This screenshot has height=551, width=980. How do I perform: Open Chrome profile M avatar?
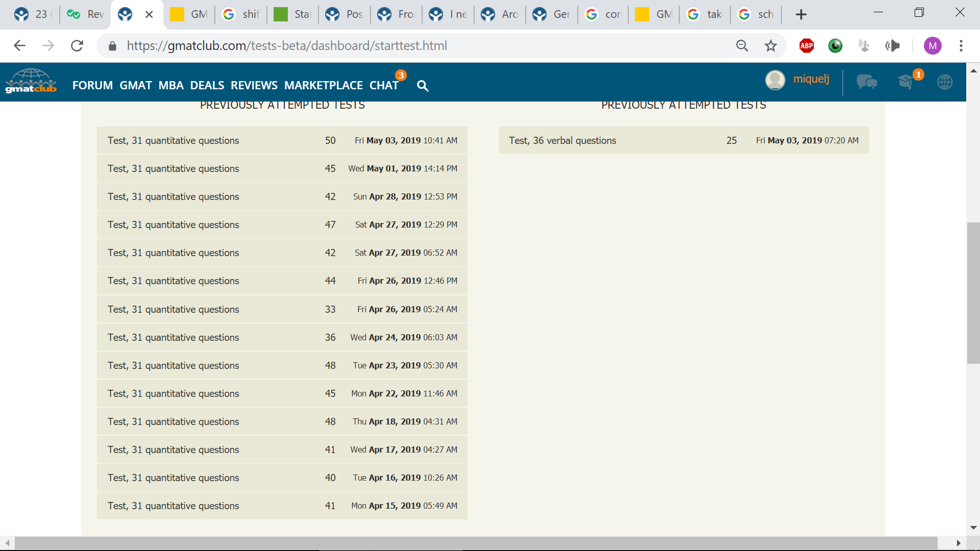(x=933, y=46)
